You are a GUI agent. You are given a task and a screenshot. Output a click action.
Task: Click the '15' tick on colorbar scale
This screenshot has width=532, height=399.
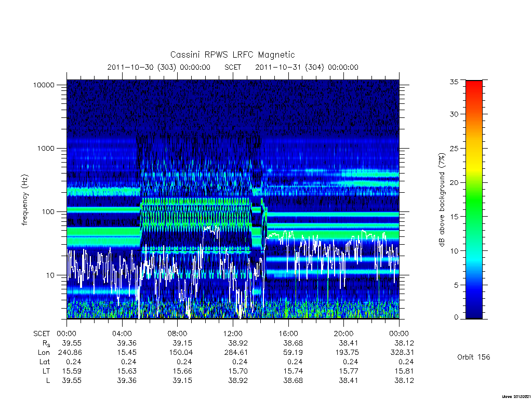point(454,217)
